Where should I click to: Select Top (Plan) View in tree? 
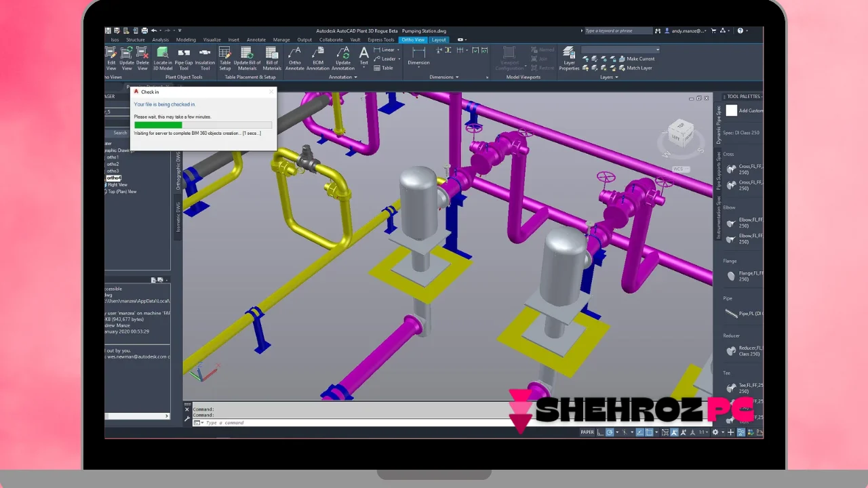(122, 192)
